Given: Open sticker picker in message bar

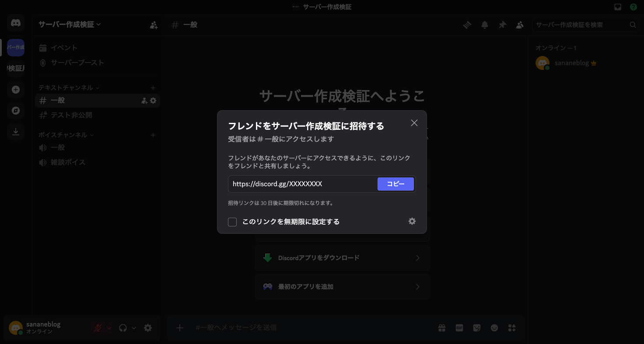Looking at the screenshot, I should [x=477, y=328].
